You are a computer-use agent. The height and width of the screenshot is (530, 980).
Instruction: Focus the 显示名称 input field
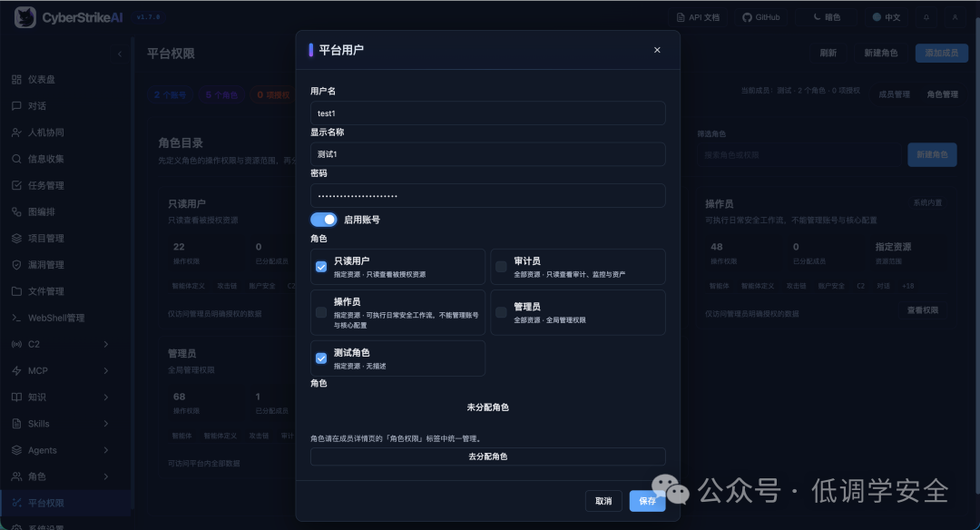(x=488, y=154)
